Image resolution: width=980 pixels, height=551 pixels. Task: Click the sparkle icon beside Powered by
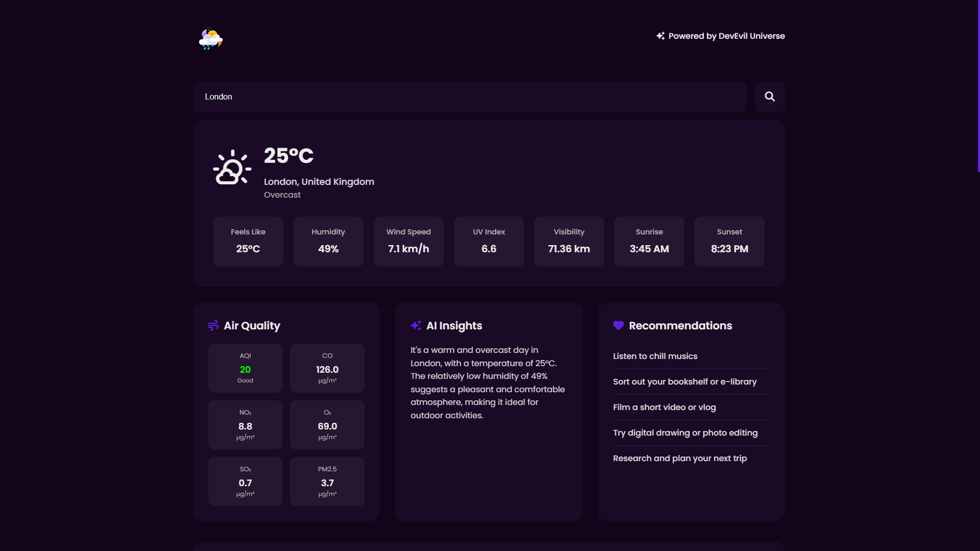(660, 36)
